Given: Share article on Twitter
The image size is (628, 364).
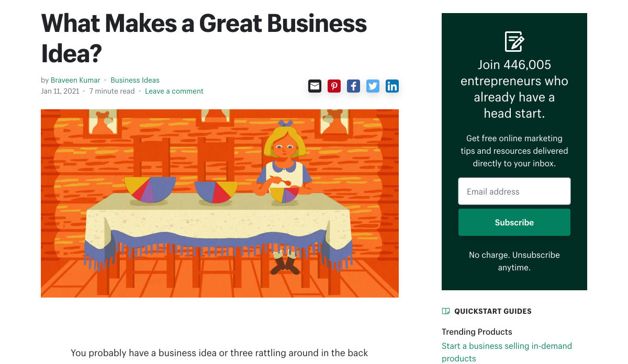Looking at the screenshot, I should 373,86.
